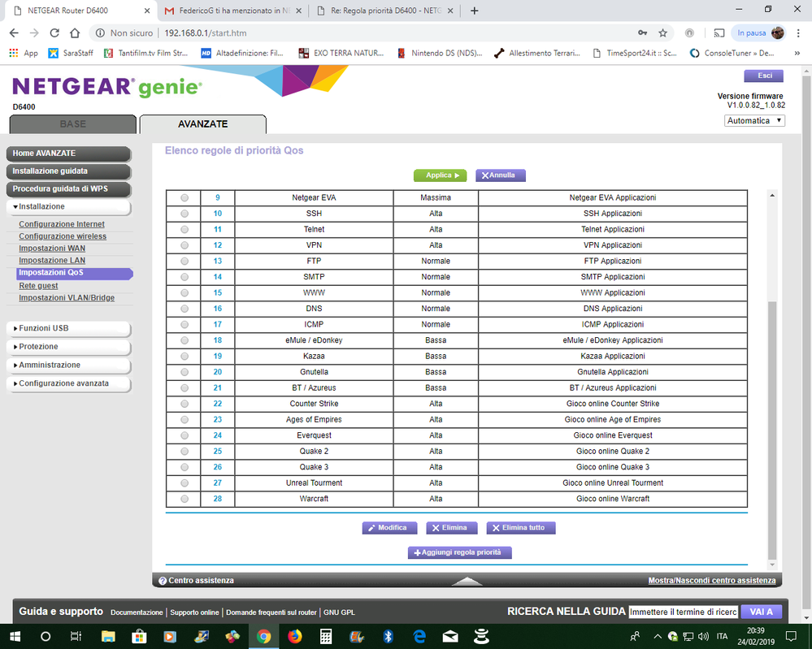The image size is (812, 649).
Task: Open the cast icon in the toolbar
Action: 719,32
